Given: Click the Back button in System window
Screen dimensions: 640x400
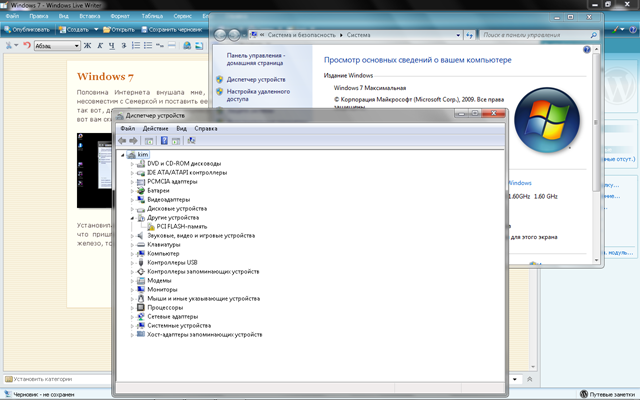Looking at the screenshot, I should point(220,35).
